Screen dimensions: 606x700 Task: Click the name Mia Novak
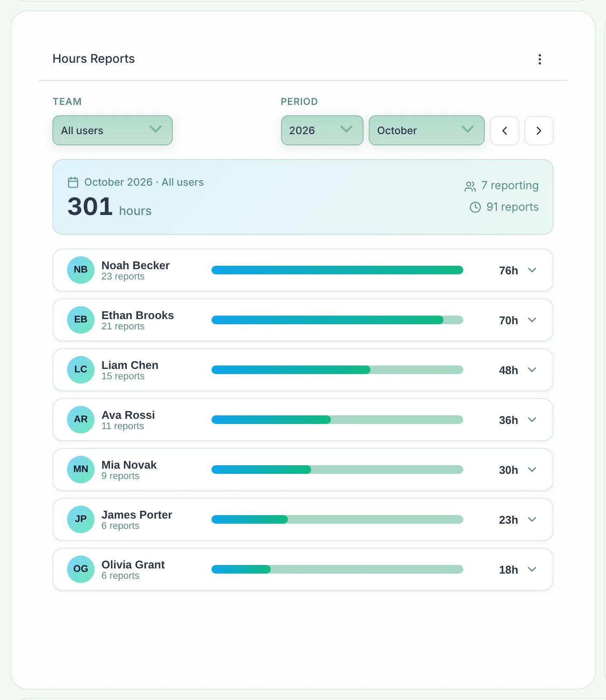pyautogui.click(x=129, y=465)
